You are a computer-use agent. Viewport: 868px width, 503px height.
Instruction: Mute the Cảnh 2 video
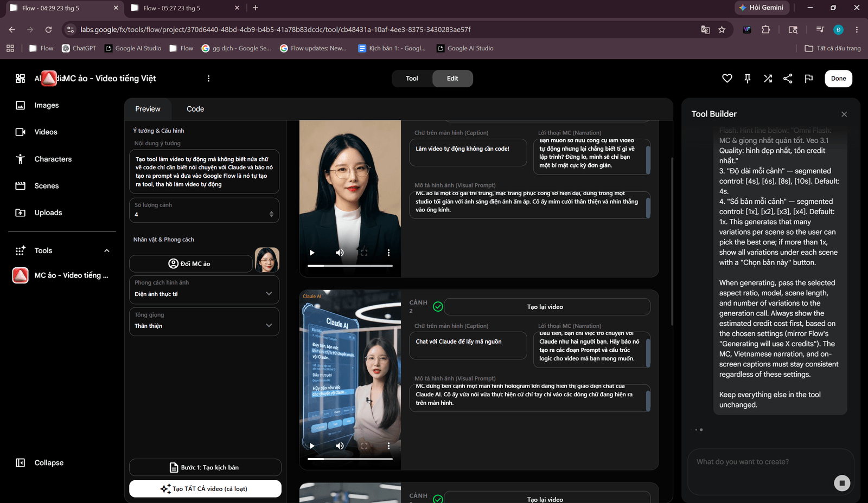coord(340,446)
